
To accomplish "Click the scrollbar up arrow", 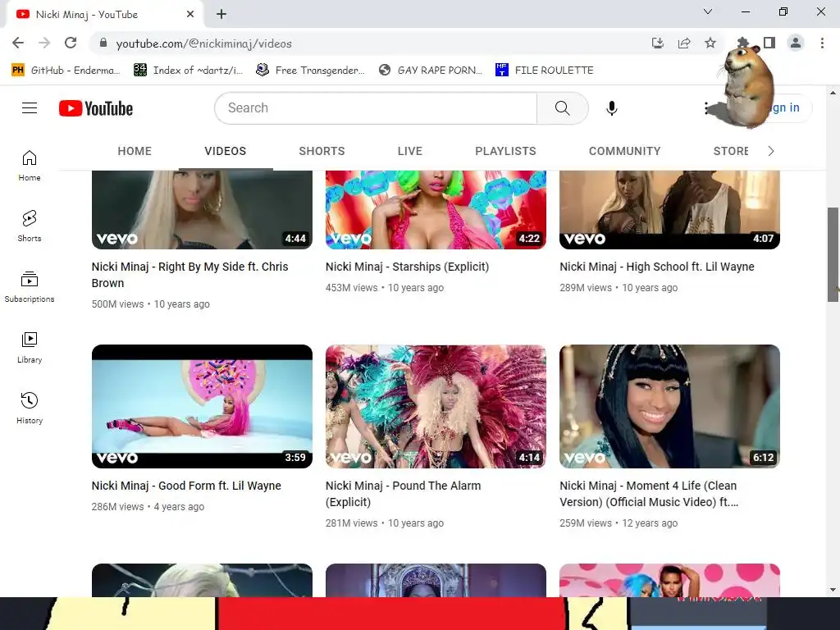I will (x=833, y=93).
